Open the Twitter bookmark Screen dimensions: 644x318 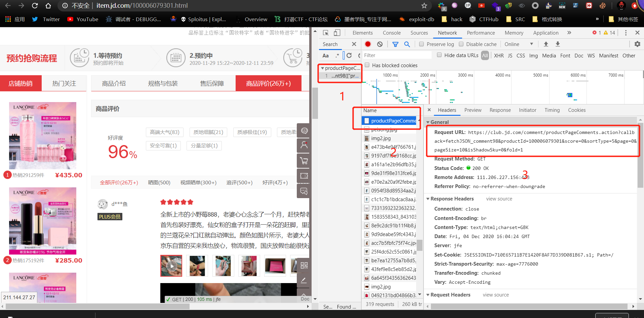pos(46,19)
